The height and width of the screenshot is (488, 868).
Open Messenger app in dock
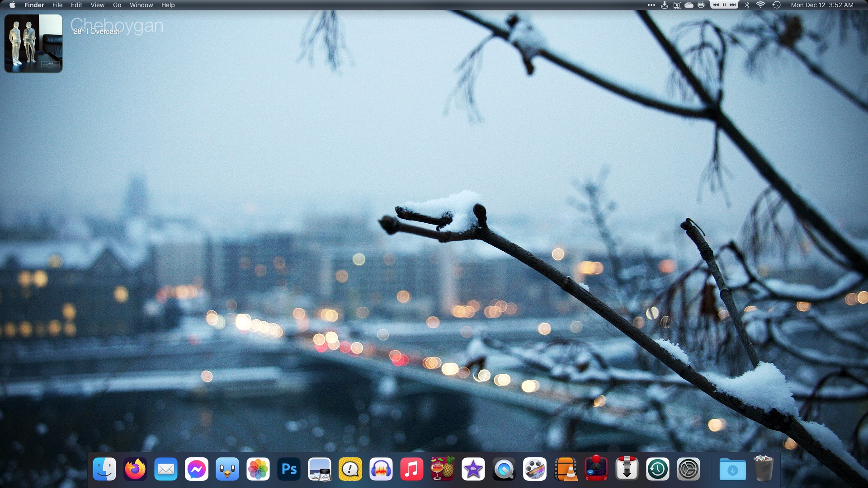(197, 469)
